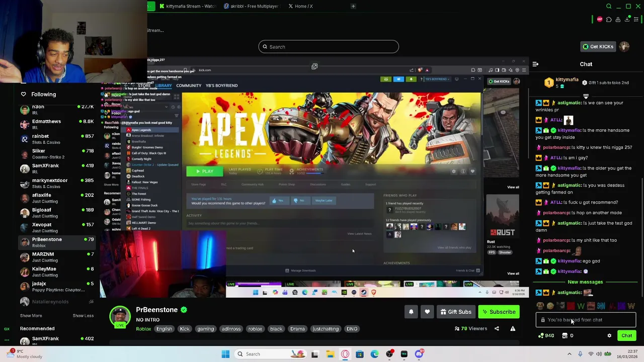Jump to New messages in chat

tap(585, 282)
